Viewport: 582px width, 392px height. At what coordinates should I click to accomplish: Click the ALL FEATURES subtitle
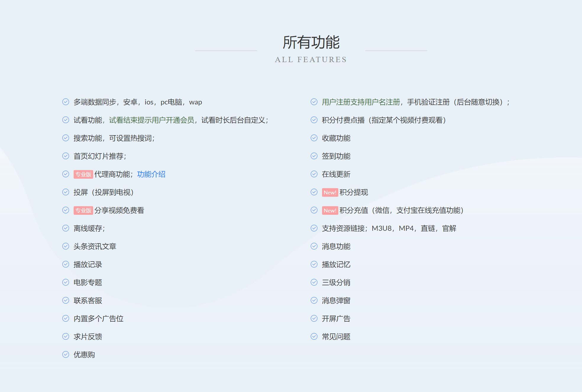311,59
